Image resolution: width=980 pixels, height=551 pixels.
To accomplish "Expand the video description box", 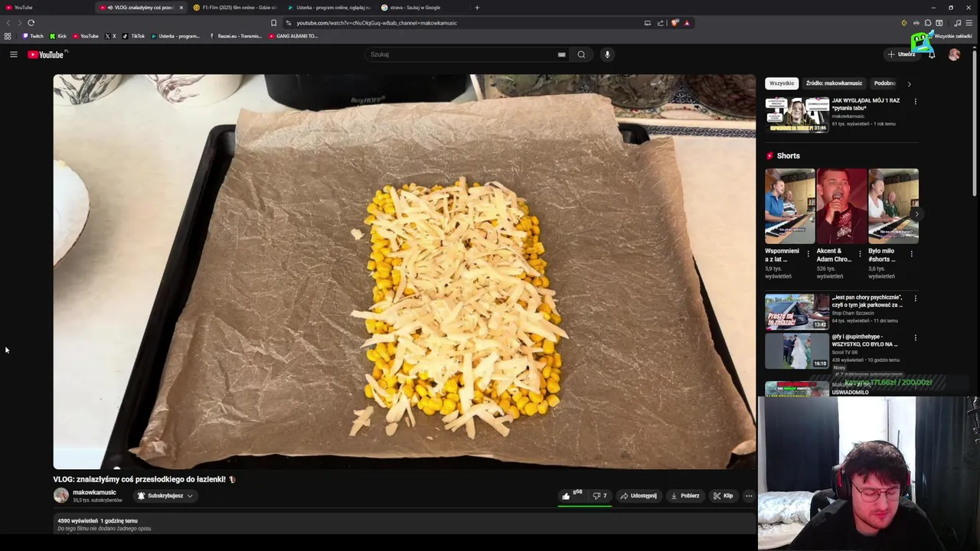I will tap(404, 524).
